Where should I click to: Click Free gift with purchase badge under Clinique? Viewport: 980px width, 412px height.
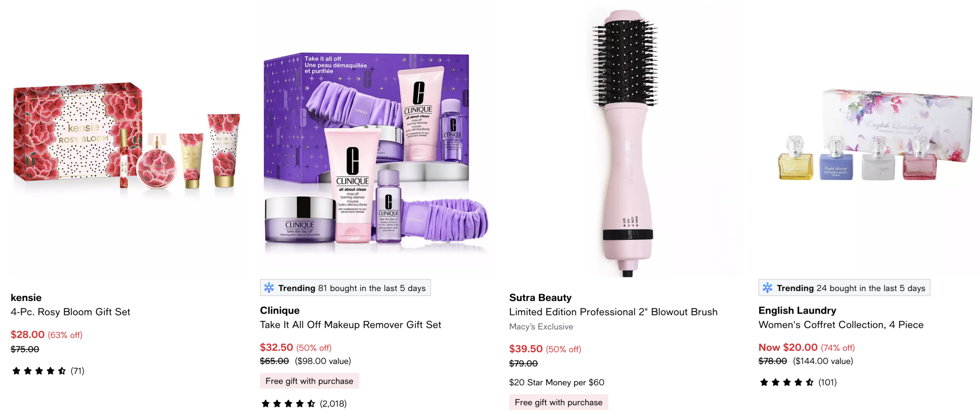coord(309,381)
